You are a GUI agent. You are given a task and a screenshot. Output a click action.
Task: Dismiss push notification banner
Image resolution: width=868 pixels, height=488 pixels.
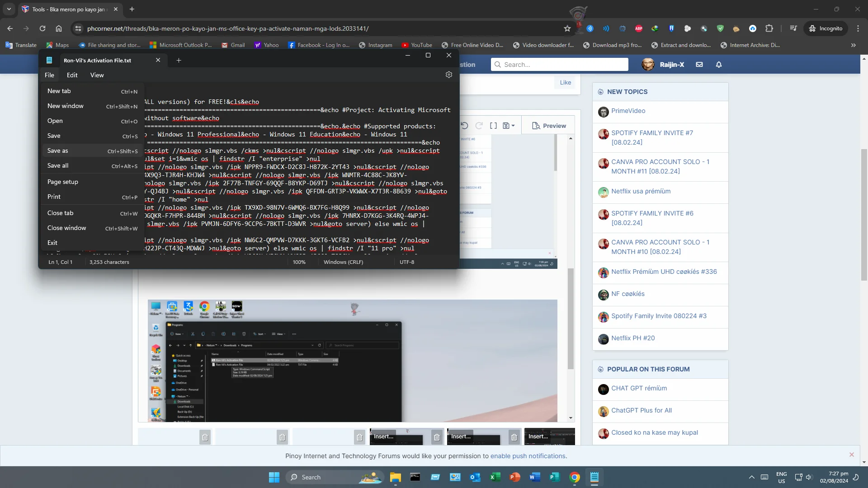point(852,455)
